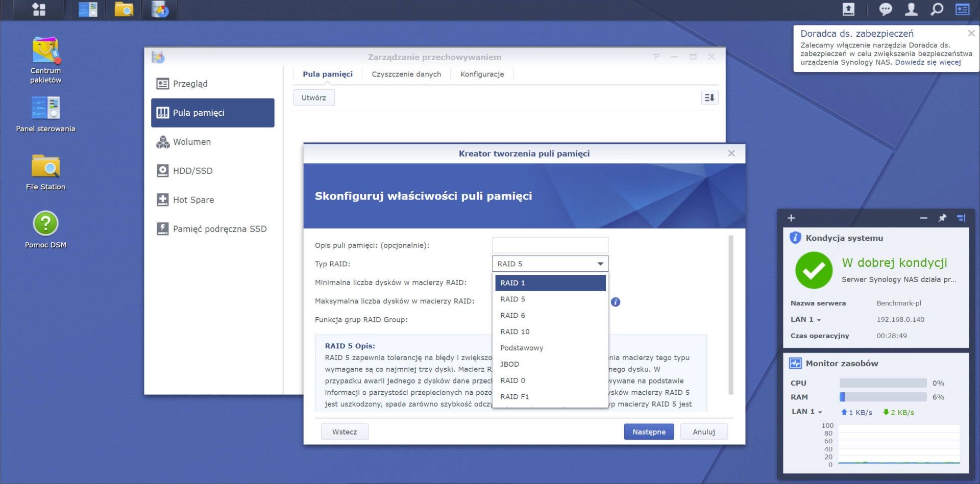Screen dimensions: 980x484
Task: Go to Przegląd in Storage Manager sidebar
Action: point(213,84)
